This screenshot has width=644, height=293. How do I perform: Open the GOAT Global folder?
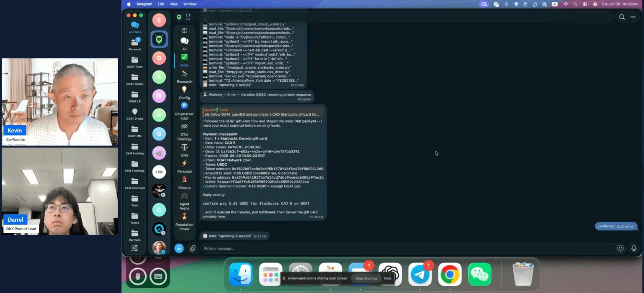pyautogui.click(x=135, y=79)
